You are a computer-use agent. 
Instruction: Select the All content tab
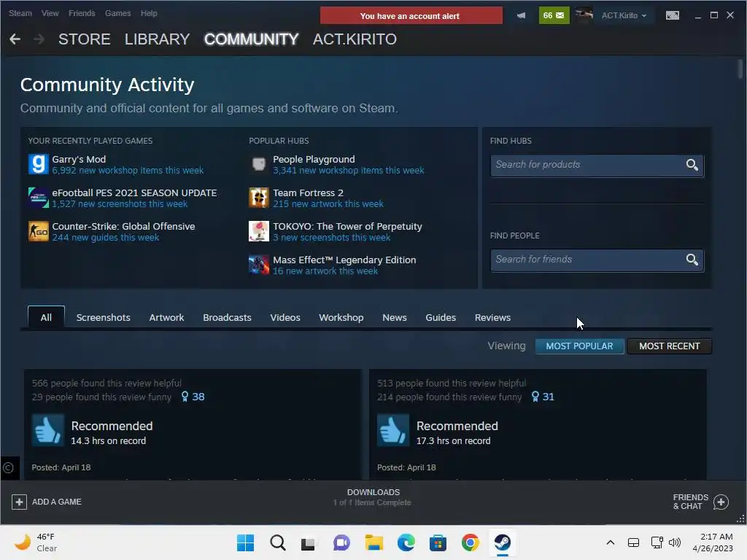(46, 317)
